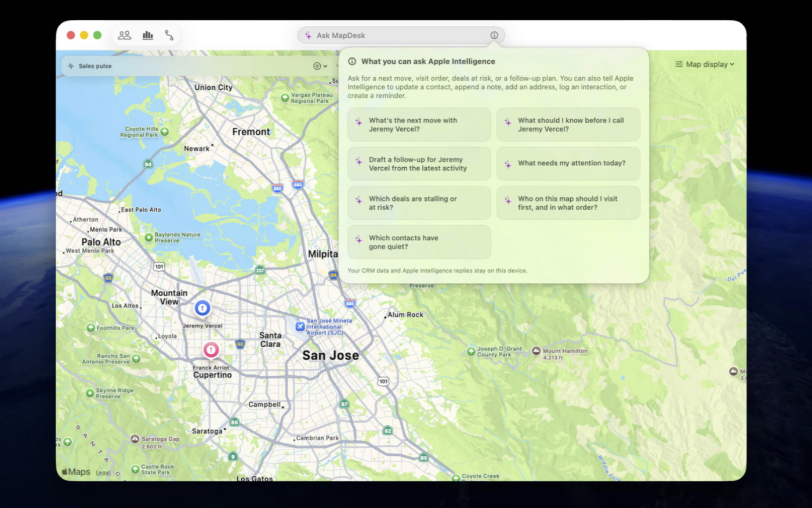Click the info icon in Ask MapDesk bar
The height and width of the screenshot is (508, 812).
[x=494, y=35]
